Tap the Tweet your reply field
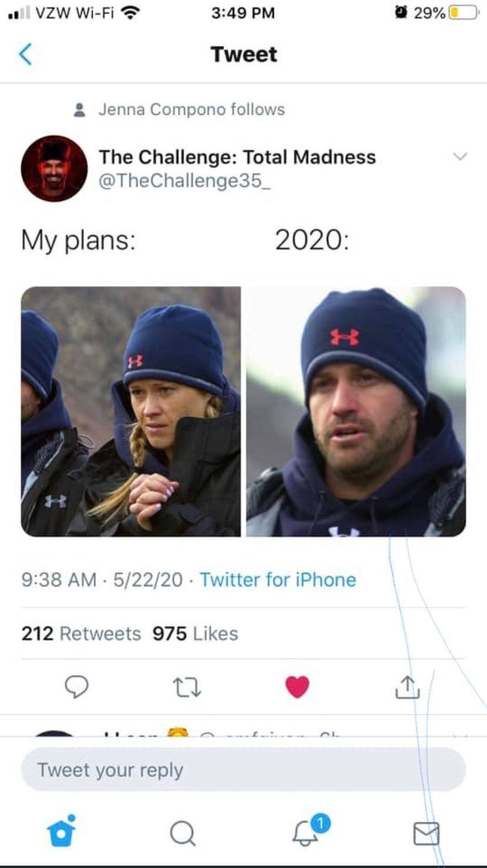Image resolution: width=487 pixels, height=868 pixels. coord(243,769)
